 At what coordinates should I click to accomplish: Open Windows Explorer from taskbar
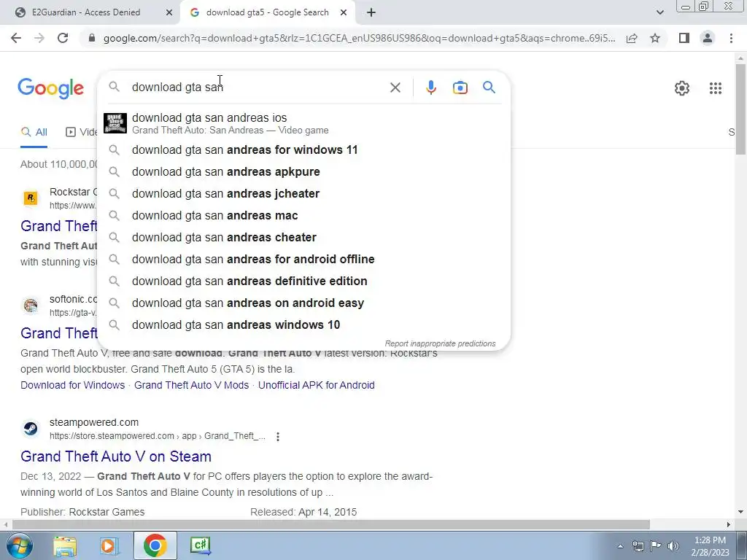[65, 545]
